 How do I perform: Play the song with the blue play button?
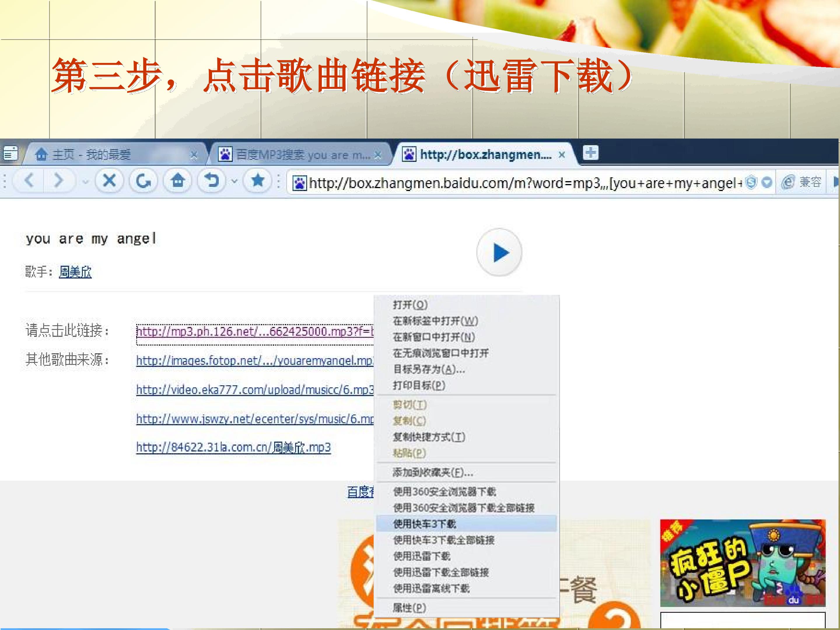pos(499,252)
